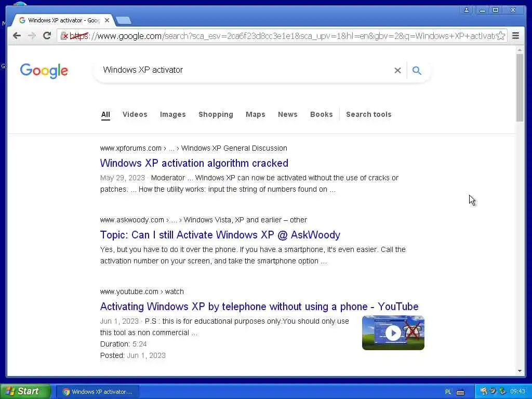Open Search tools options
Viewport: 532px width, 399px height.
(x=369, y=114)
